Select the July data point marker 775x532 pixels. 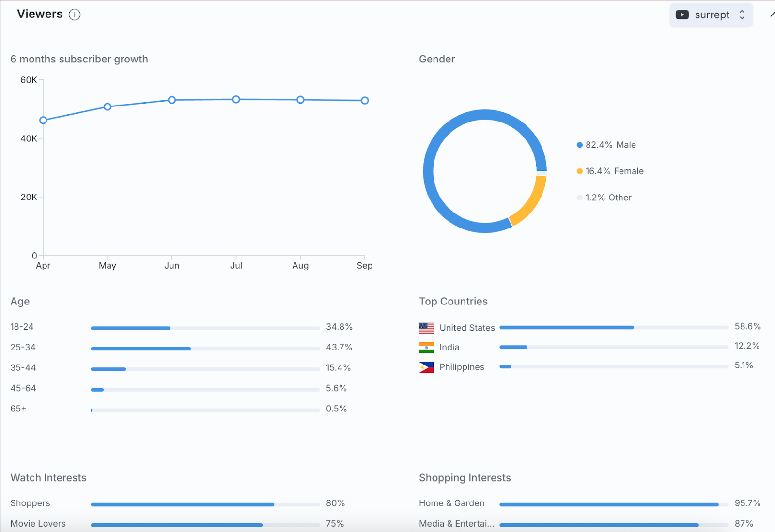pyautogui.click(x=236, y=100)
